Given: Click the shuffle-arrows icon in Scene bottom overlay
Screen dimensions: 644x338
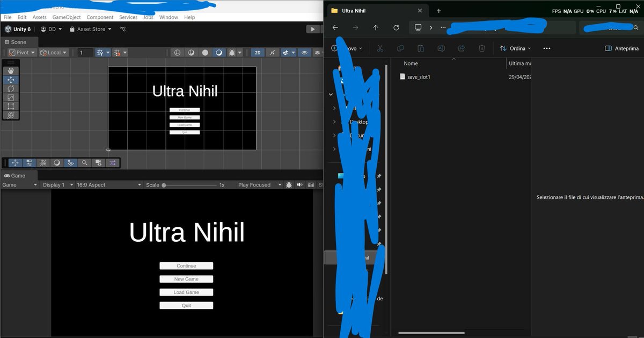Looking at the screenshot, I should [x=113, y=163].
